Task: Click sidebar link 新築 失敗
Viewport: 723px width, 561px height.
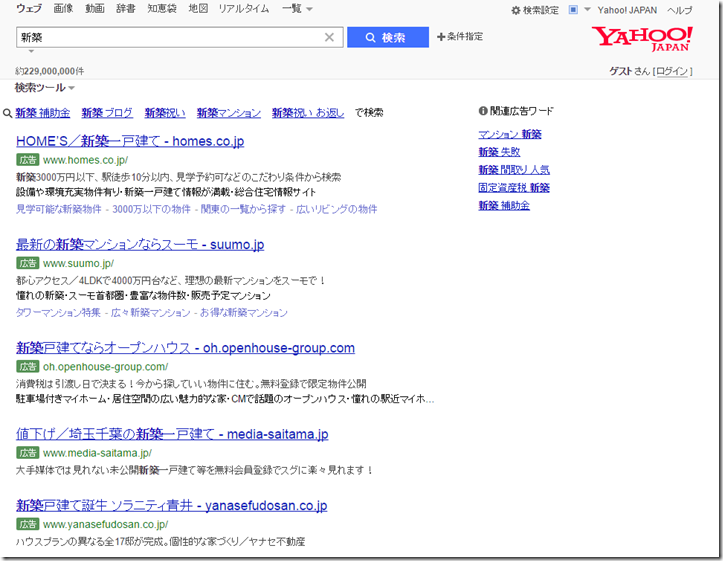Action: [x=499, y=152]
